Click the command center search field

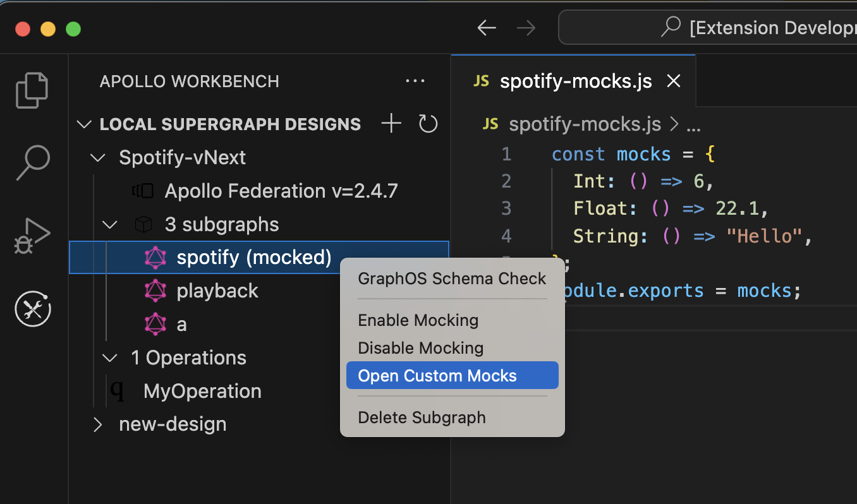(708, 28)
